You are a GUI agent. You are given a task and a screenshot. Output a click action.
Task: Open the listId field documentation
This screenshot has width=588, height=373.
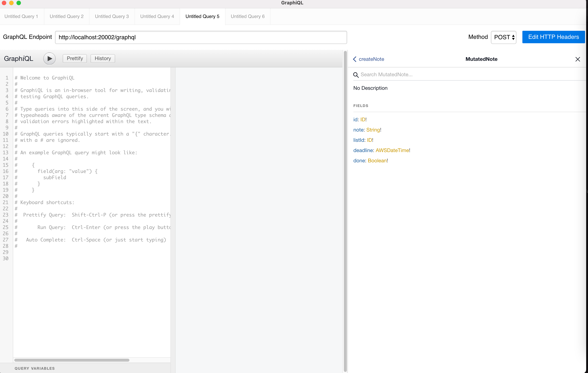point(359,140)
